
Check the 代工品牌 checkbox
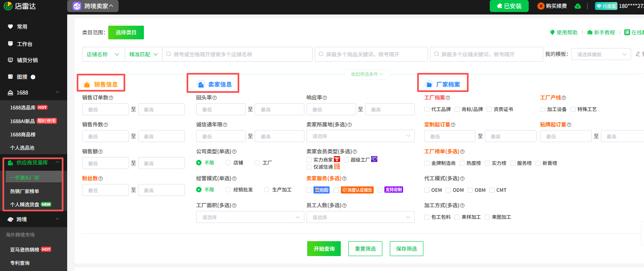click(427, 109)
